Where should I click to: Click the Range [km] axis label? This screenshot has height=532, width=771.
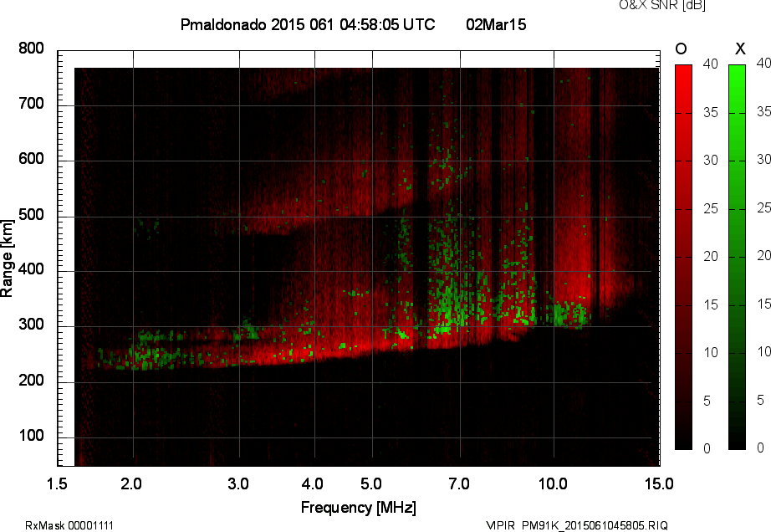click(x=7, y=258)
